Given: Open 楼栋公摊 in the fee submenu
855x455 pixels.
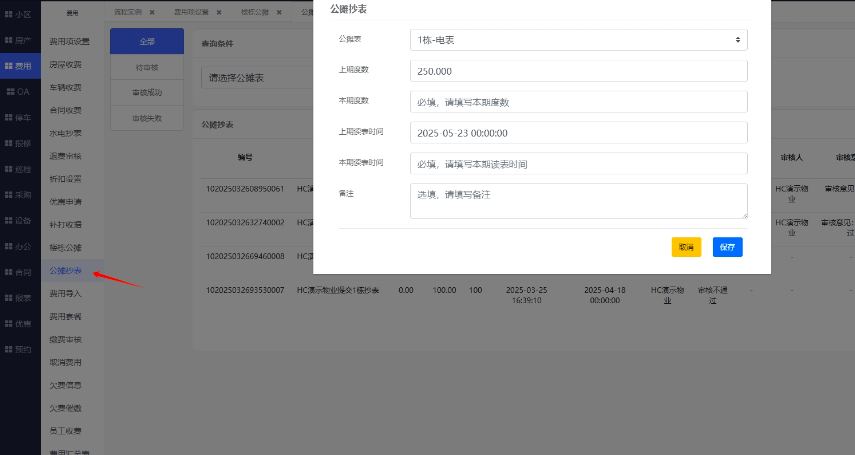Looking at the screenshot, I should (65, 248).
